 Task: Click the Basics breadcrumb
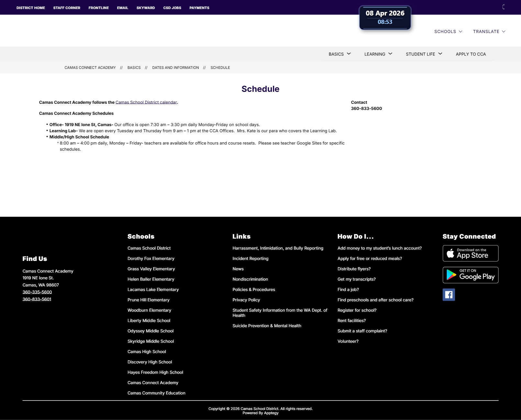(x=134, y=68)
